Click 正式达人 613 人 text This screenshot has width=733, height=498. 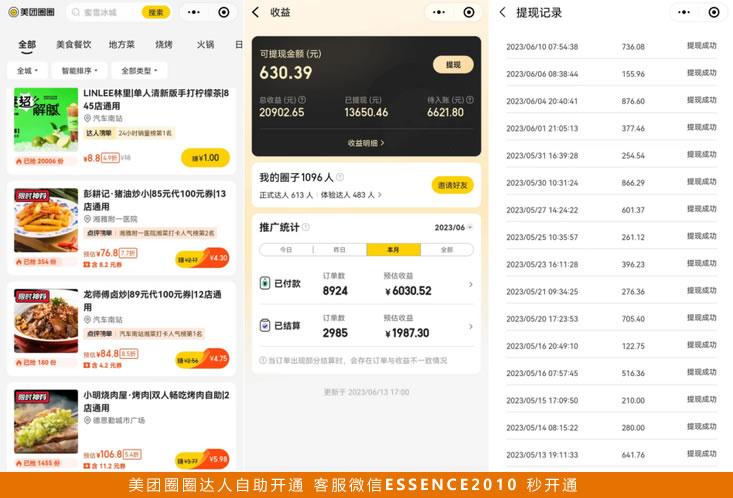[286, 195]
